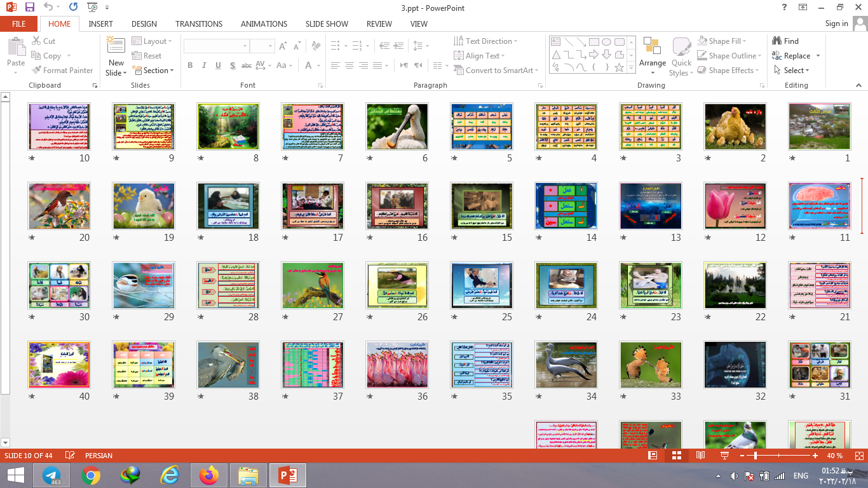
Task: Click the Save icon in quick access toolbar
Action: (x=29, y=8)
